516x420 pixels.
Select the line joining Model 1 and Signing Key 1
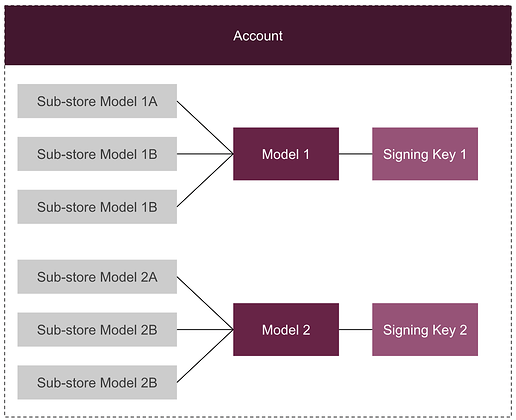coord(355,154)
